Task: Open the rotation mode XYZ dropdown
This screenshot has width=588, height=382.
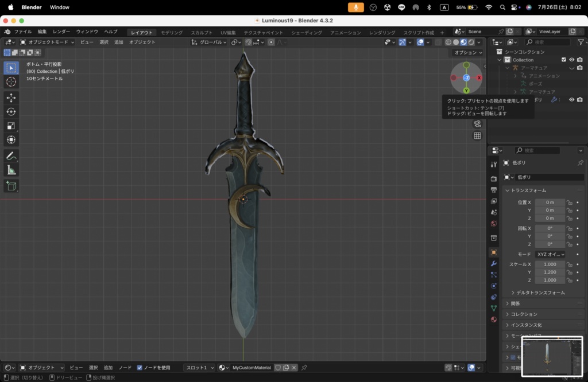Action: click(x=550, y=254)
